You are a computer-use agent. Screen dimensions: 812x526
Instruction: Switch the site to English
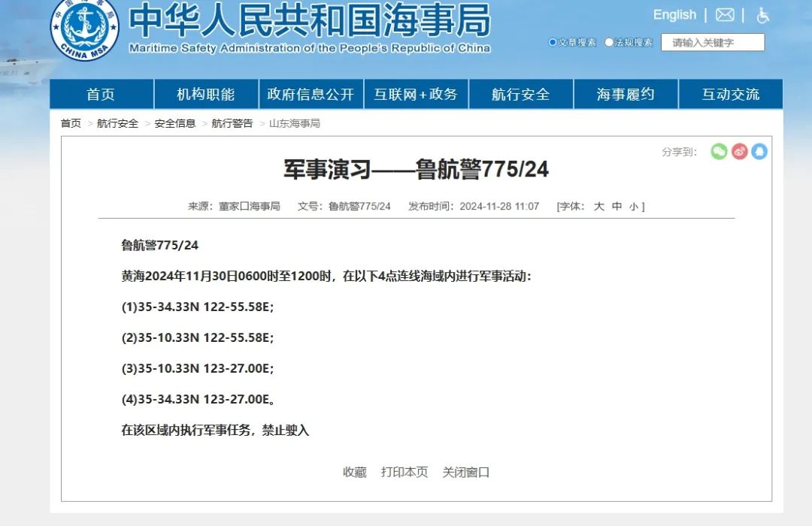674,14
